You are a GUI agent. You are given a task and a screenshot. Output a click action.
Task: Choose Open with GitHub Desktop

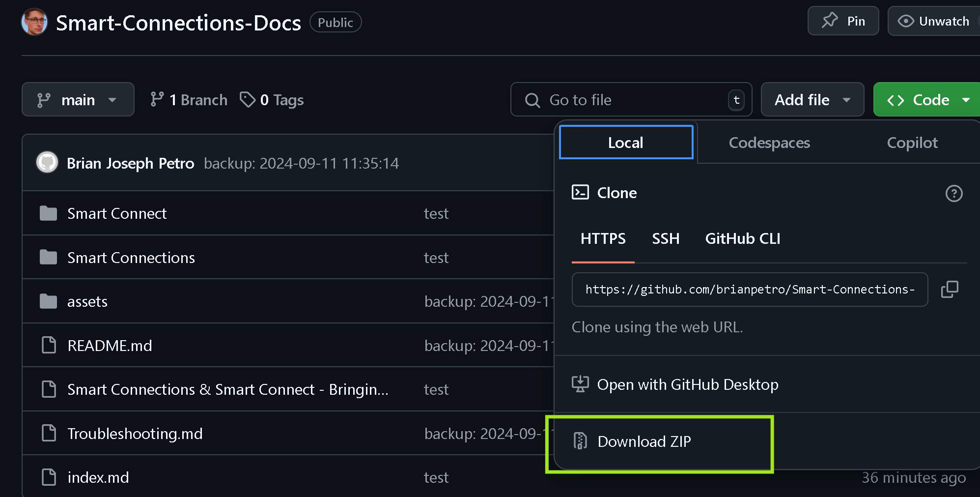pos(688,384)
